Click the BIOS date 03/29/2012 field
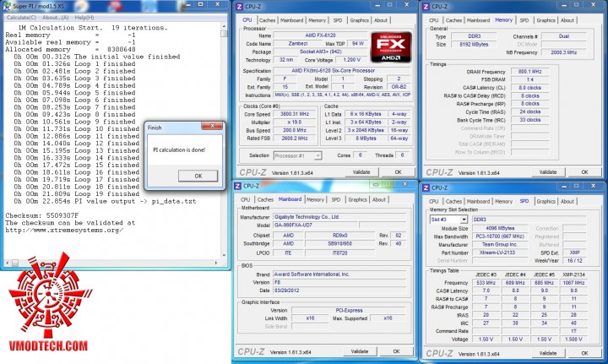 click(339, 291)
